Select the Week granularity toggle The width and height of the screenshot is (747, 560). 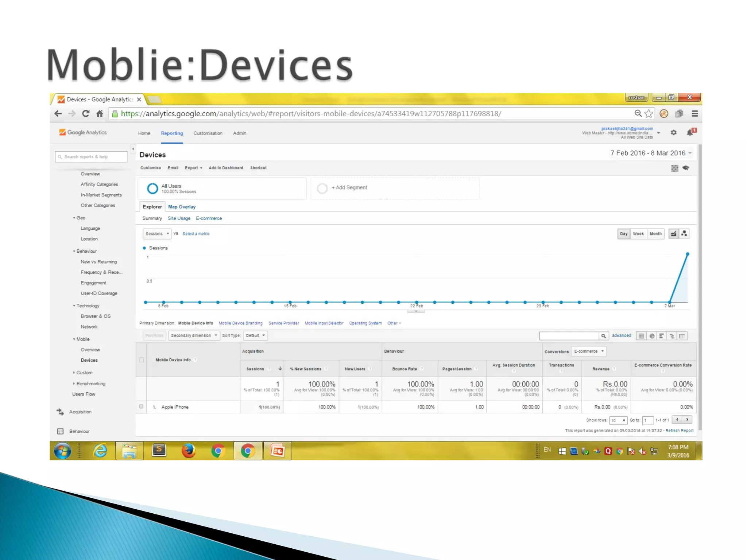coord(638,234)
